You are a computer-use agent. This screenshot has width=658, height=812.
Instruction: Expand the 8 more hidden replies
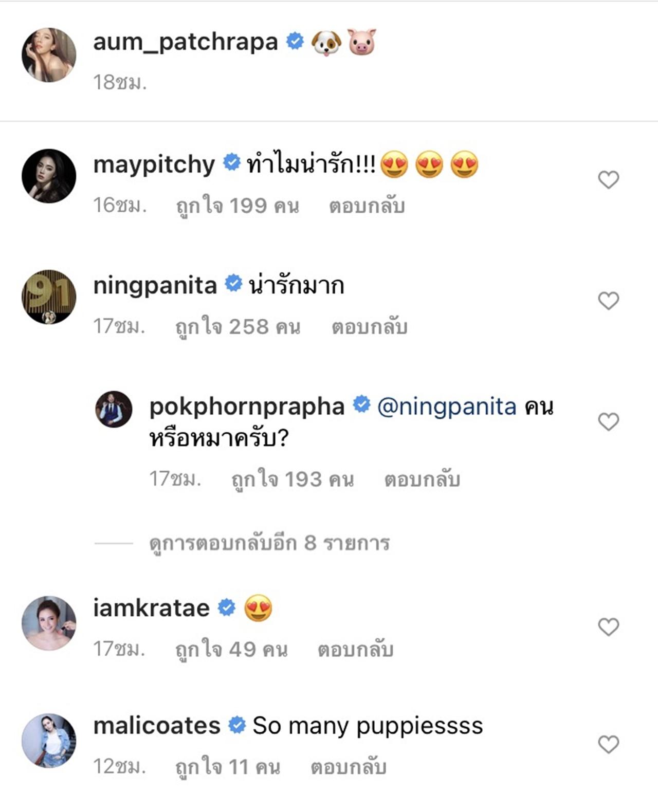pos(269,543)
